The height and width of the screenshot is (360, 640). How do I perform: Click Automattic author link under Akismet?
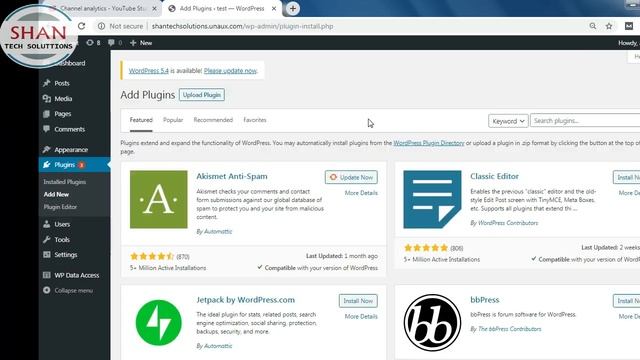click(218, 231)
